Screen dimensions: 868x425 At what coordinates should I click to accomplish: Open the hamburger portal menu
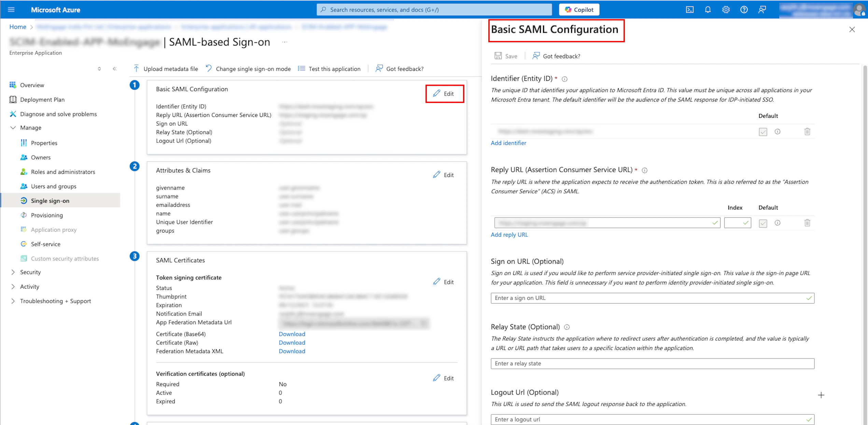11,10
